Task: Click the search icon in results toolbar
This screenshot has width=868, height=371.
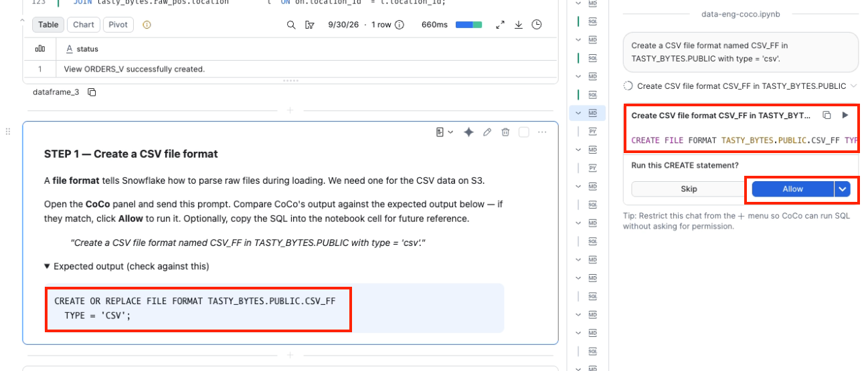Action: click(291, 25)
